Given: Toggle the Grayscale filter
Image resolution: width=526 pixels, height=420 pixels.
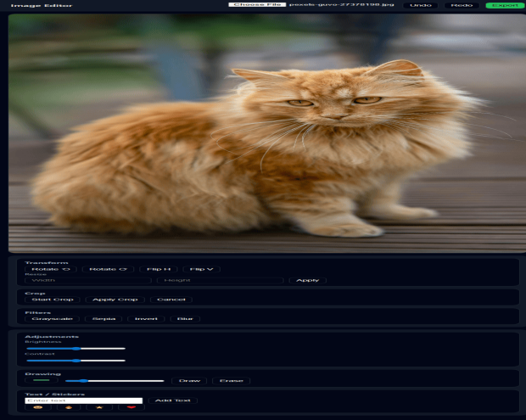Looking at the screenshot, I should tap(52, 319).
